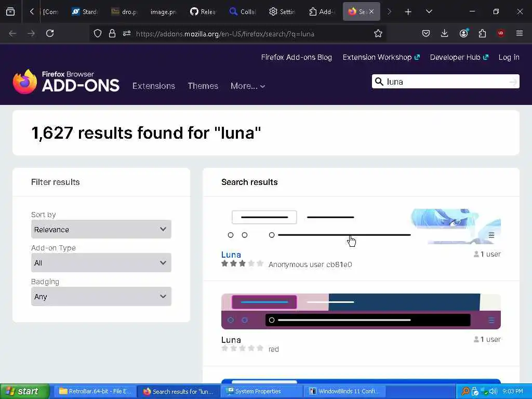This screenshot has height=399, width=532.
Task: Click the magnifier icon in system tray
Action: [466, 391]
